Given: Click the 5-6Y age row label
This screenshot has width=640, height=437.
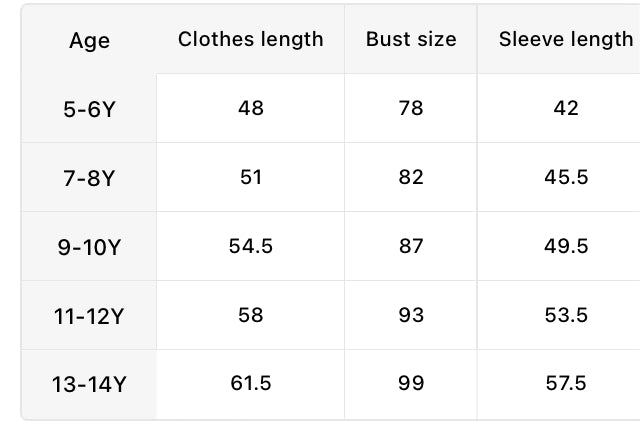Looking at the screenshot, I should point(89,108).
